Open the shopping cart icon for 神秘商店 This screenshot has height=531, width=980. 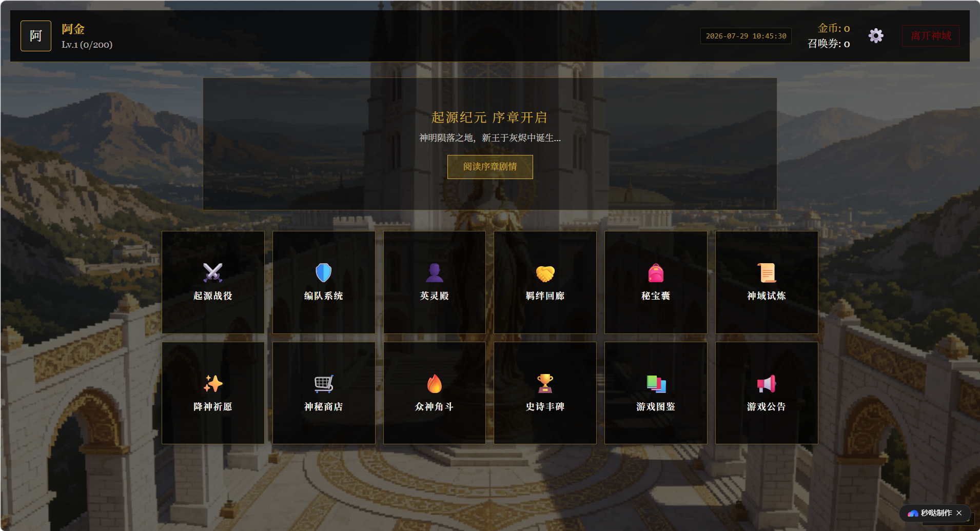coord(323,384)
